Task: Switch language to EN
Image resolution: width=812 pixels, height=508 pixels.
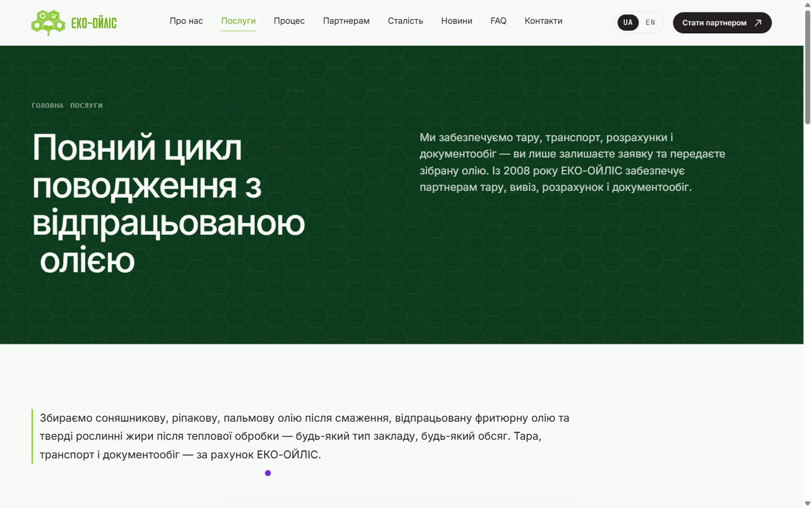Action: [650, 22]
